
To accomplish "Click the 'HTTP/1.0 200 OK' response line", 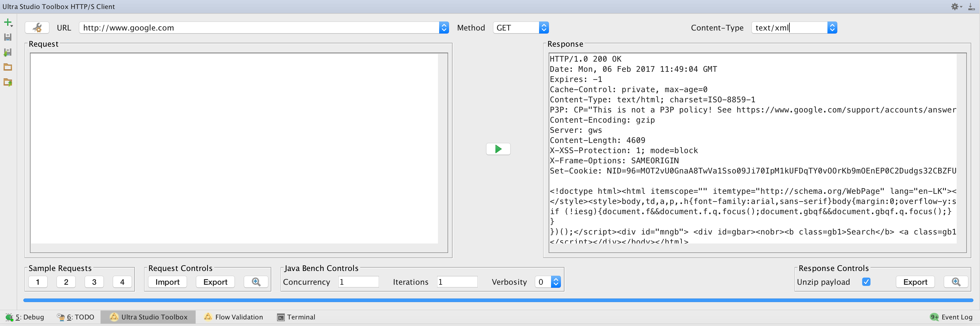I will (585, 59).
